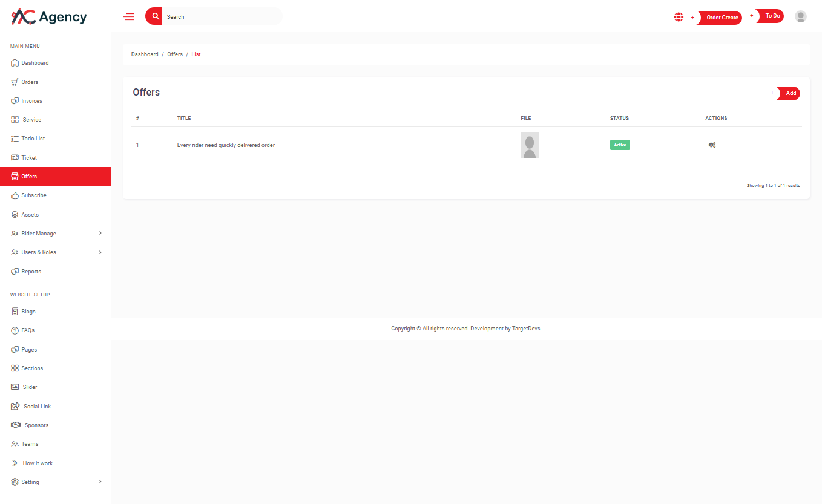
Task: Click the AC Agency logo
Action: (x=49, y=17)
